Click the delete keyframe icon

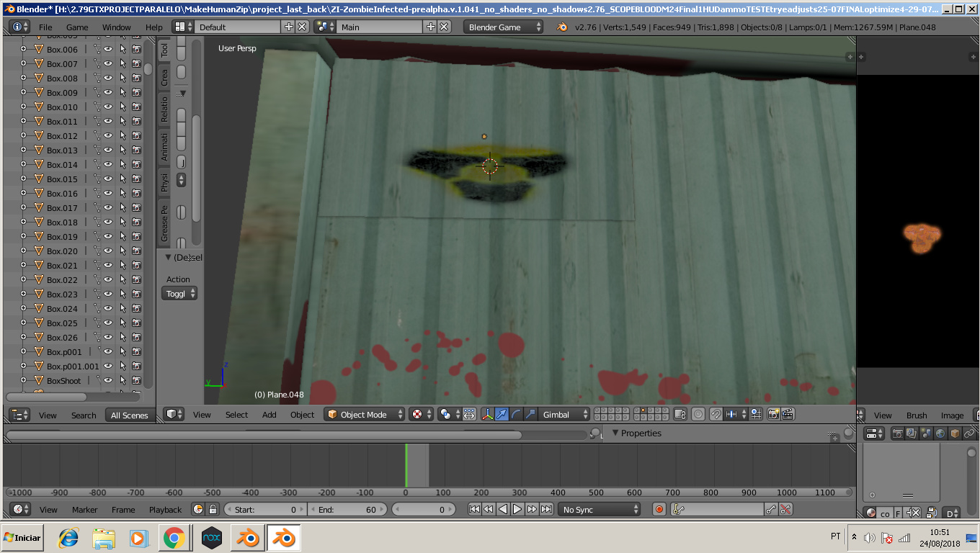tap(785, 509)
